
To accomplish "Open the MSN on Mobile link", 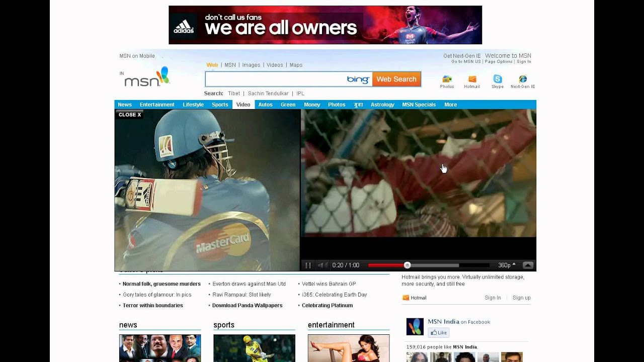I will [x=137, y=56].
